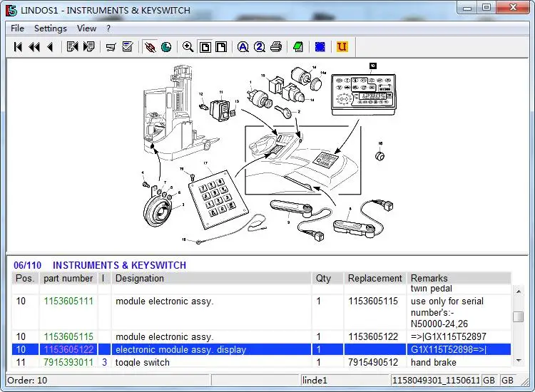Open the File menu
The width and height of the screenshot is (535, 392).
(x=17, y=29)
